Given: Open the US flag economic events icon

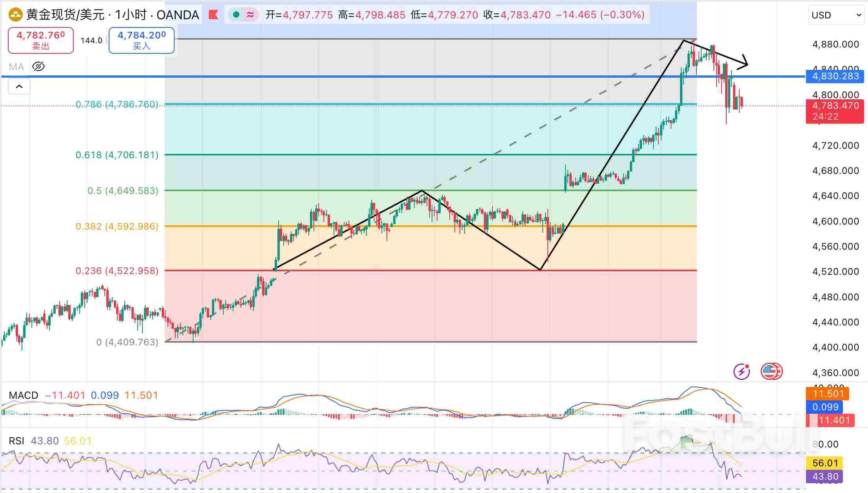Looking at the screenshot, I should point(771,371).
